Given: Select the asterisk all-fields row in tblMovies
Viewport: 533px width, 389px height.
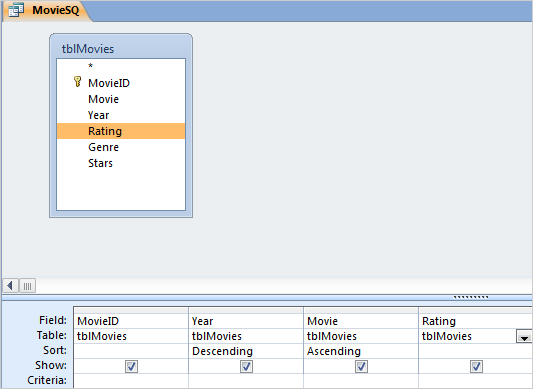Looking at the screenshot, I should point(121,66).
